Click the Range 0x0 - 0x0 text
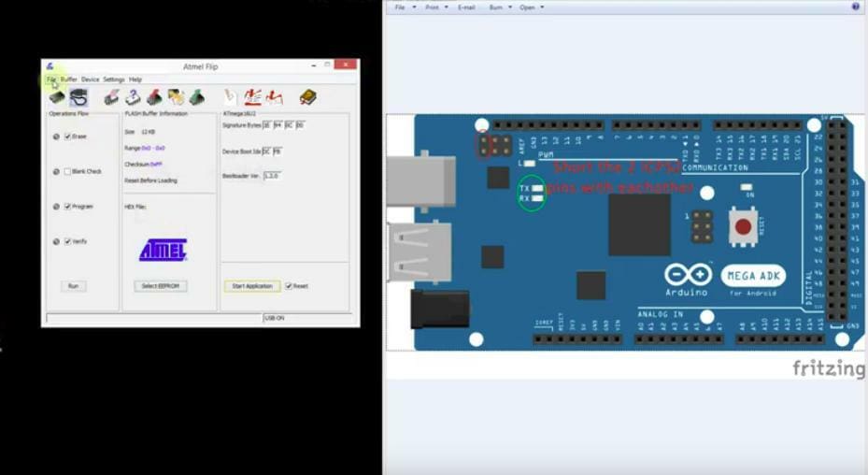 145,149
